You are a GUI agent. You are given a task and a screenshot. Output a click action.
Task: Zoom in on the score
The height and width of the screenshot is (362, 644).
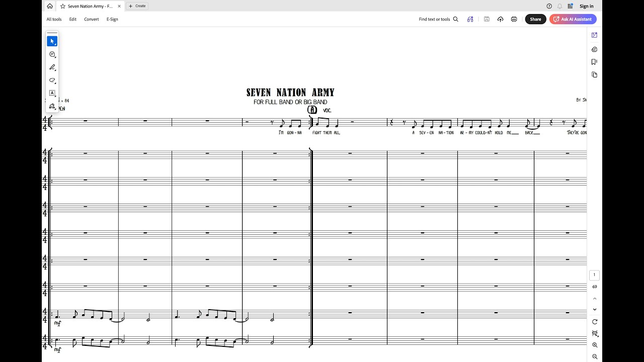pos(595,345)
